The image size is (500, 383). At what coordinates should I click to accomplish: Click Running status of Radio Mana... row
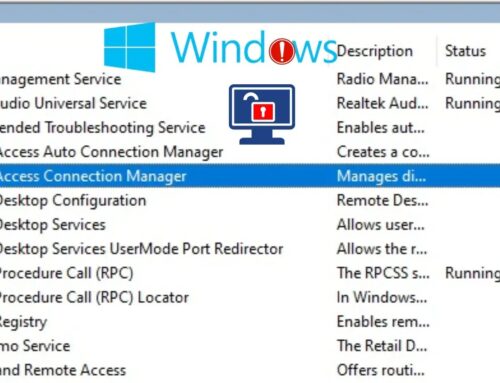(x=473, y=79)
